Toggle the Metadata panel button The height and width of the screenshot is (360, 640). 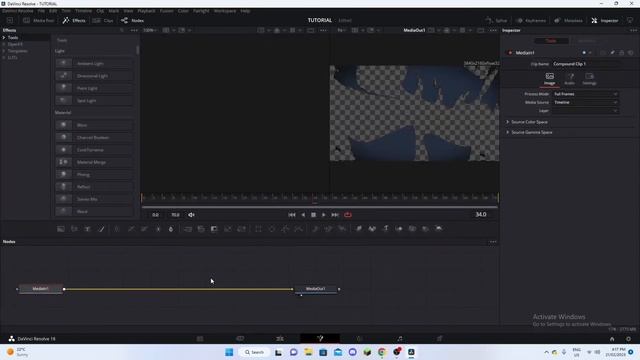click(568, 20)
